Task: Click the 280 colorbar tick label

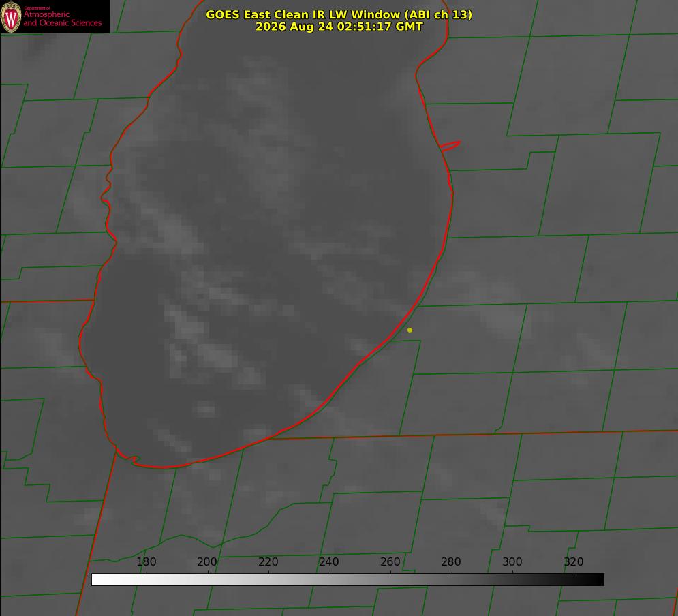Action: [451, 561]
